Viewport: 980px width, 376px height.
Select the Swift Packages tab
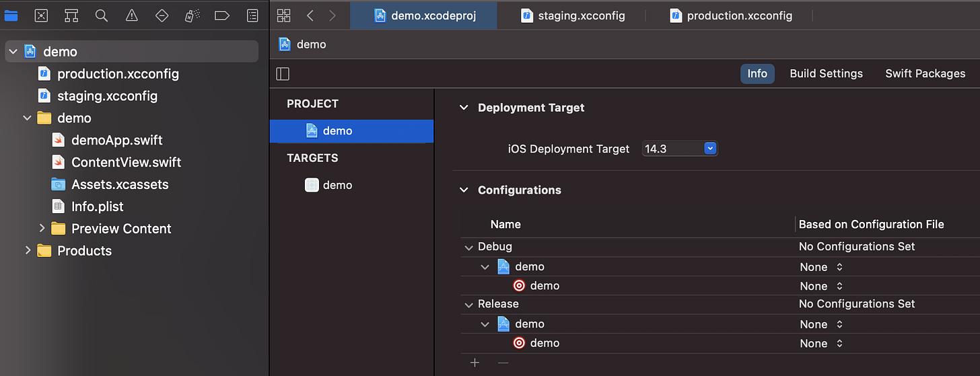925,74
